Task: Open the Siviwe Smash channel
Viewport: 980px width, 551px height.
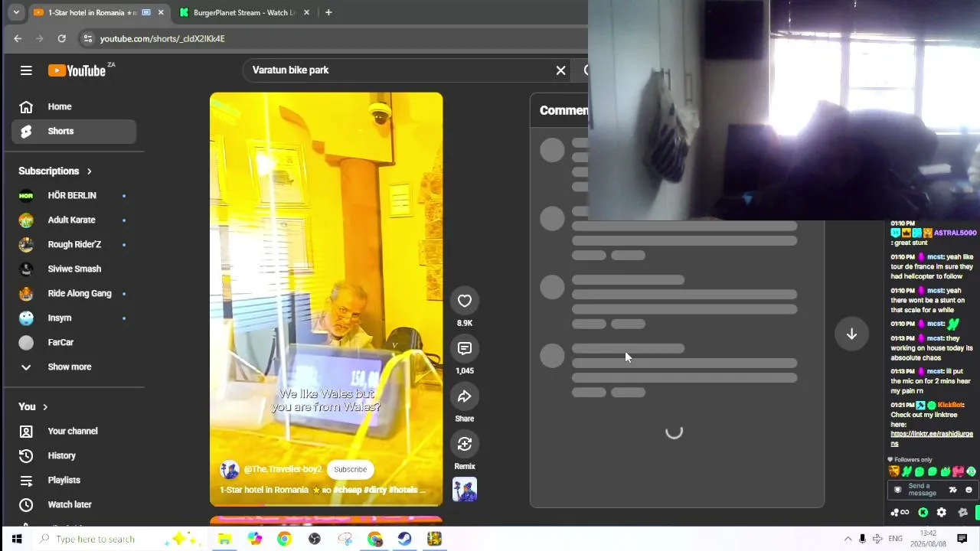Action: click(x=73, y=269)
